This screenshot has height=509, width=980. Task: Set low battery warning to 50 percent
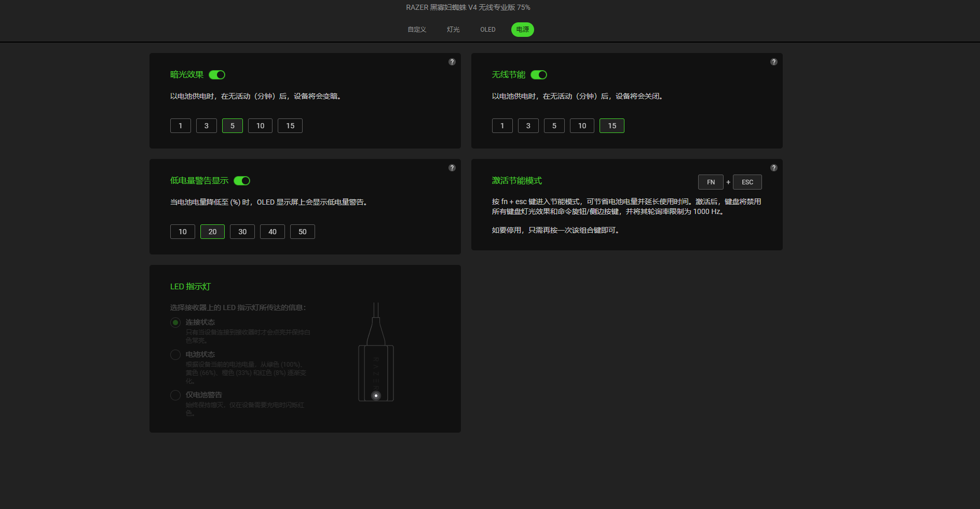point(303,232)
